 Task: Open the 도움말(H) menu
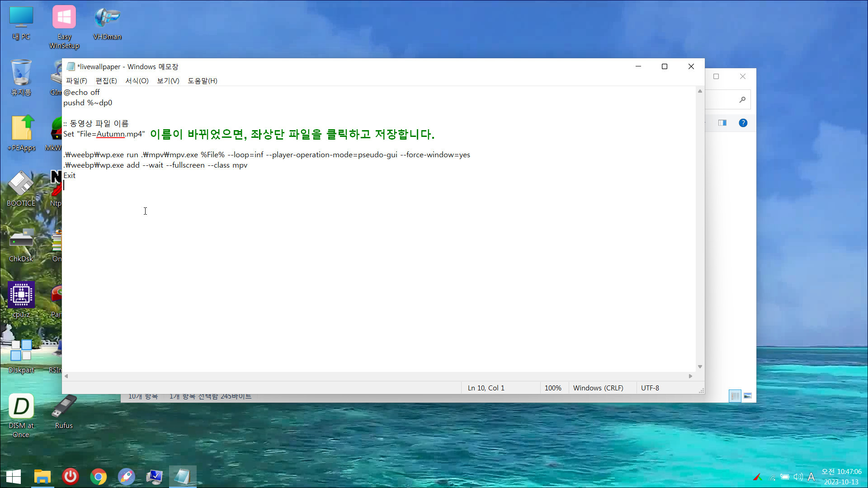coord(203,80)
